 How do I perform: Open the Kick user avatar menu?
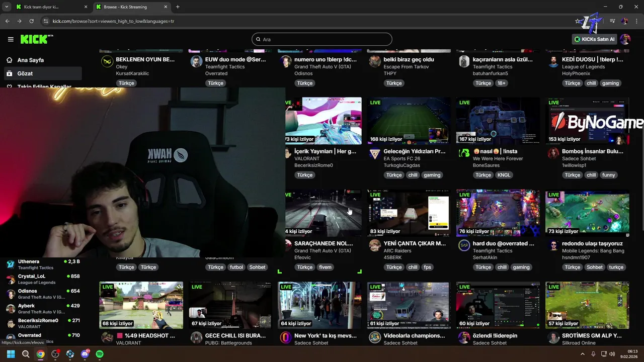point(625,39)
